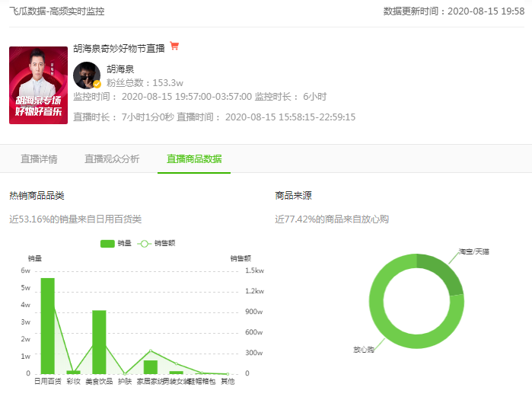Click the 直播时长 7小时1分0秒 text
This screenshot has width=532, height=400.
coord(123,117)
